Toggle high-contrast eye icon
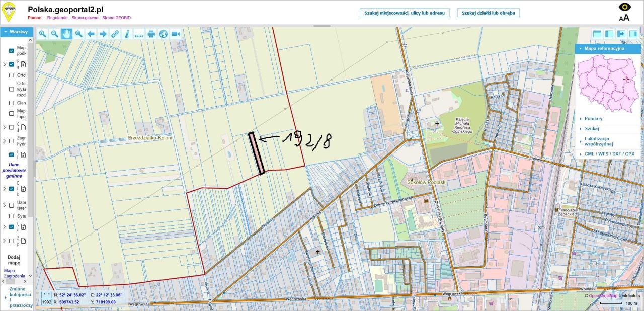This screenshot has height=311, width=644. 624,7
